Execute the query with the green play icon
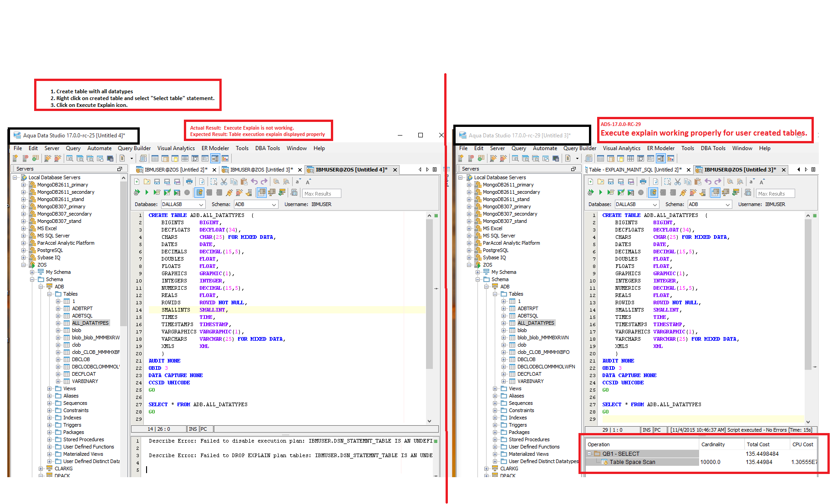The height and width of the screenshot is (504, 832). click(147, 192)
